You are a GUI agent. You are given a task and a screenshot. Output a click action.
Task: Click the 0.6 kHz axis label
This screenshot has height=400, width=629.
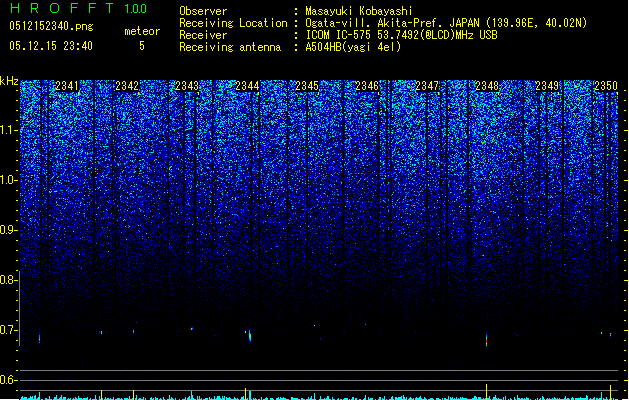pyautogui.click(x=8, y=380)
